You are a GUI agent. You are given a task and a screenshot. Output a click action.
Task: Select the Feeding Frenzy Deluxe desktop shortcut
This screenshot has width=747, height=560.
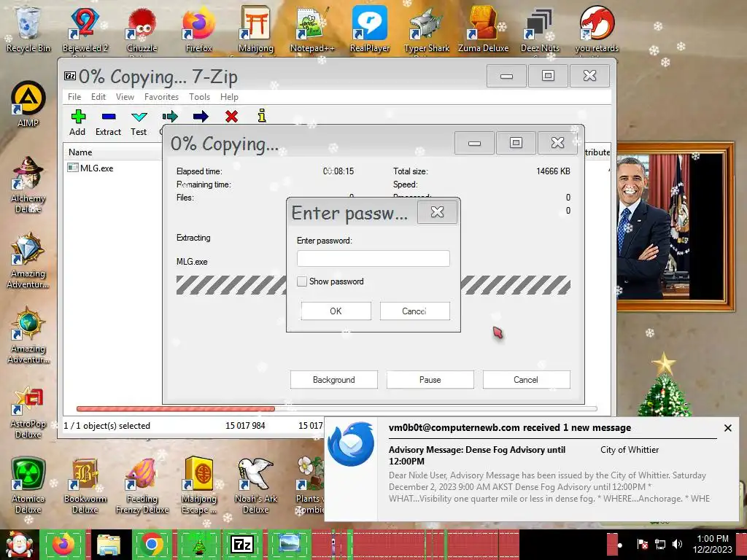[142, 486]
